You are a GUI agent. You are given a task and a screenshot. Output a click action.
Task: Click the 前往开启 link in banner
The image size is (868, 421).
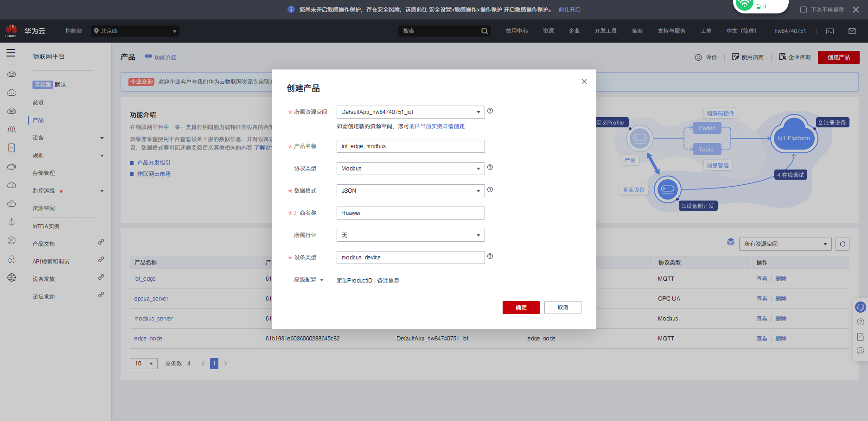tap(569, 10)
